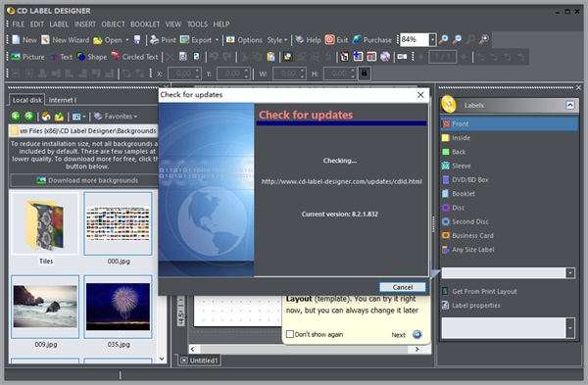
Task: Click the Paste clipboard icon
Action: tap(270, 57)
